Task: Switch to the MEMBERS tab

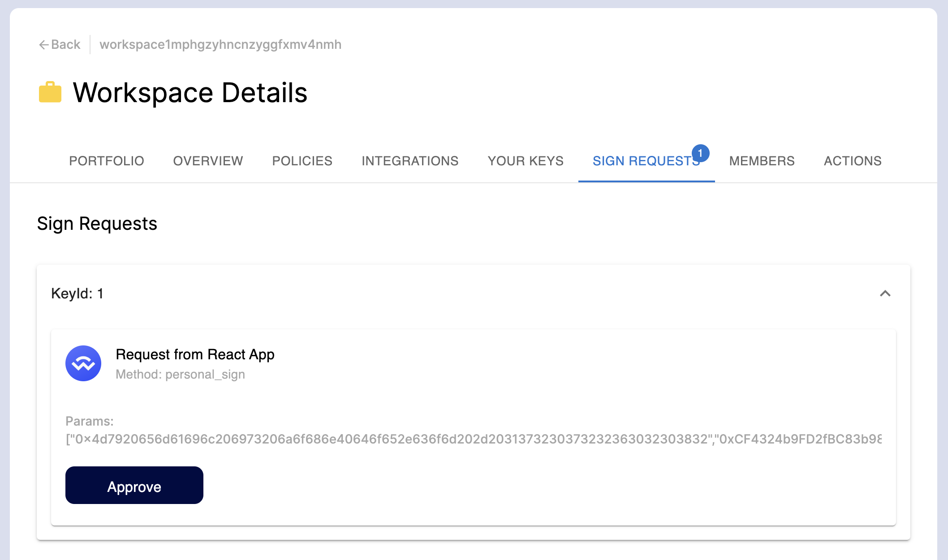Action: [762, 161]
